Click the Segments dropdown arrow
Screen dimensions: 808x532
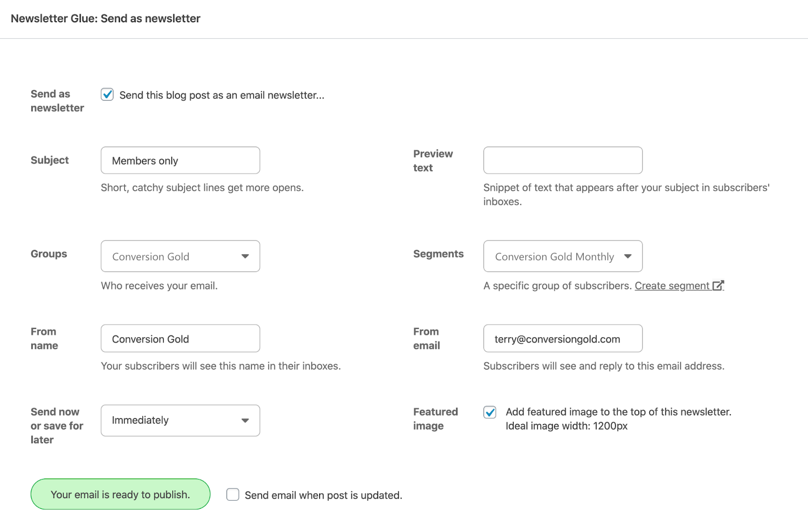(628, 256)
